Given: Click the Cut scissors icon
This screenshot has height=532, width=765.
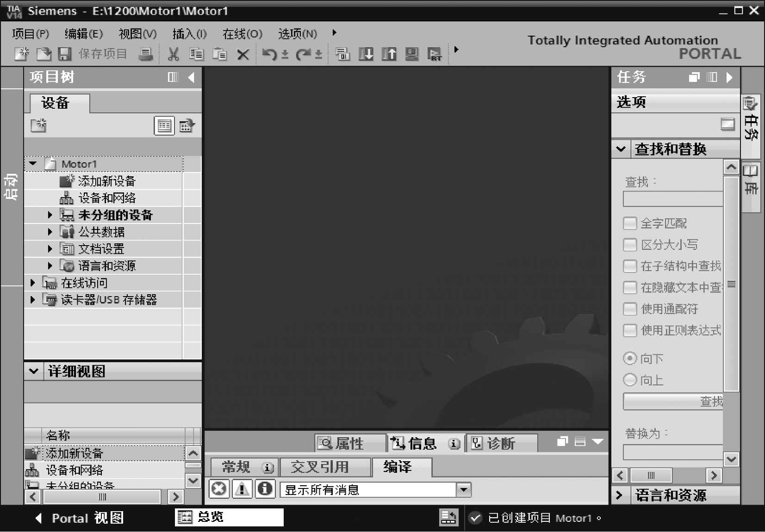Looking at the screenshot, I should click(173, 54).
